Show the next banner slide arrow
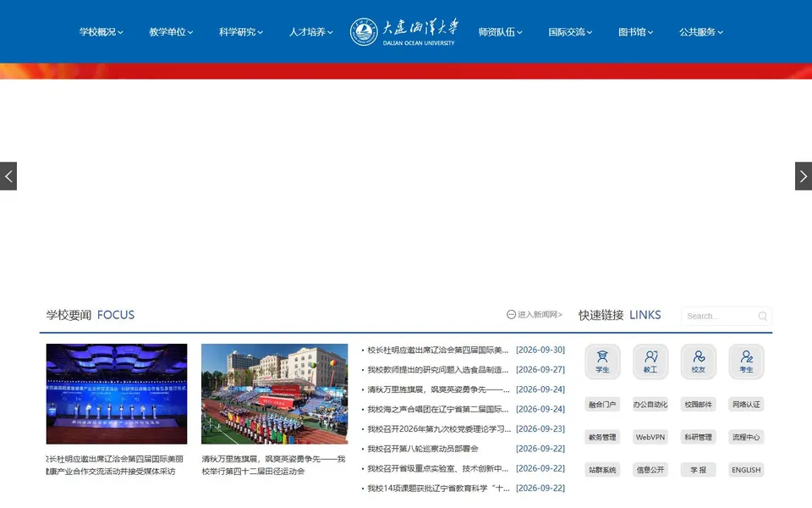812x508 pixels. 804,176
